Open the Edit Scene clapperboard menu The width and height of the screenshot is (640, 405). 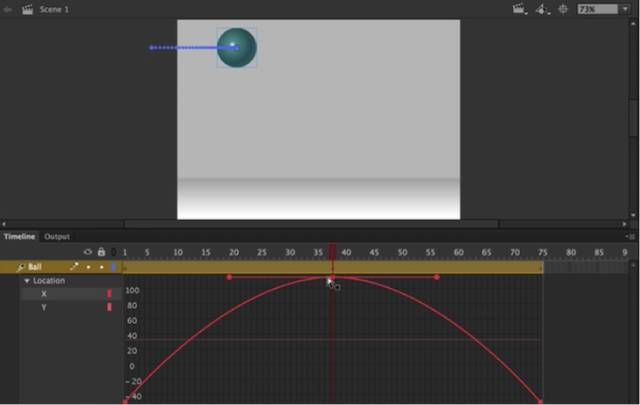pos(519,9)
